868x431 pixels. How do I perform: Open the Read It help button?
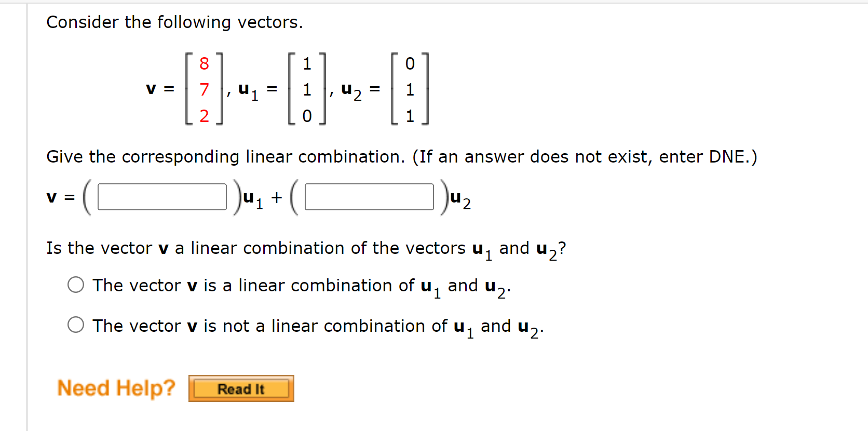241,388
